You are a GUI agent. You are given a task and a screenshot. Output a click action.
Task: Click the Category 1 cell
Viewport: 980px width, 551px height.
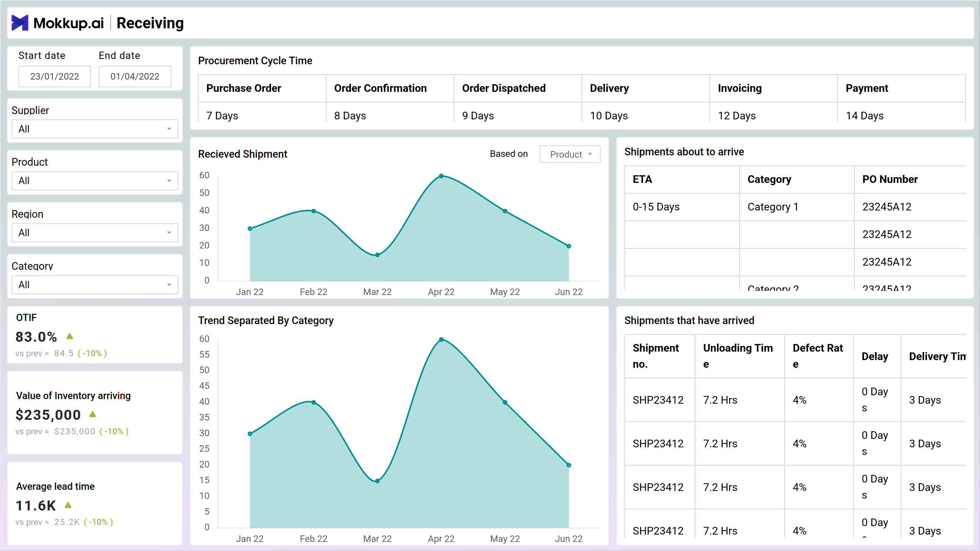(797, 207)
